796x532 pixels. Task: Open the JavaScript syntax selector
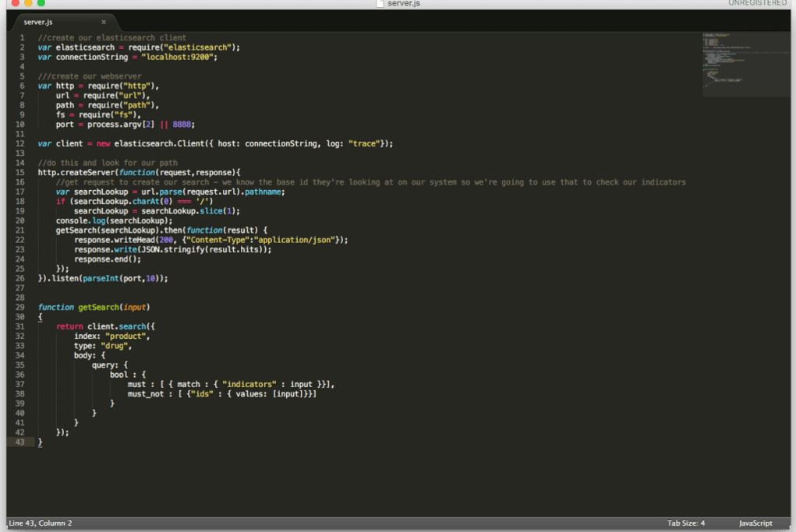pos(755,523)
